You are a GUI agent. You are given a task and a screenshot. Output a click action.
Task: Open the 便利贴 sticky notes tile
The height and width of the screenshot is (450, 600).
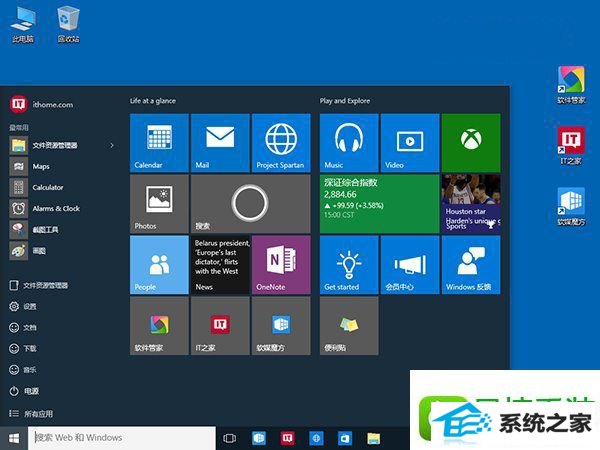pos(349,326)
